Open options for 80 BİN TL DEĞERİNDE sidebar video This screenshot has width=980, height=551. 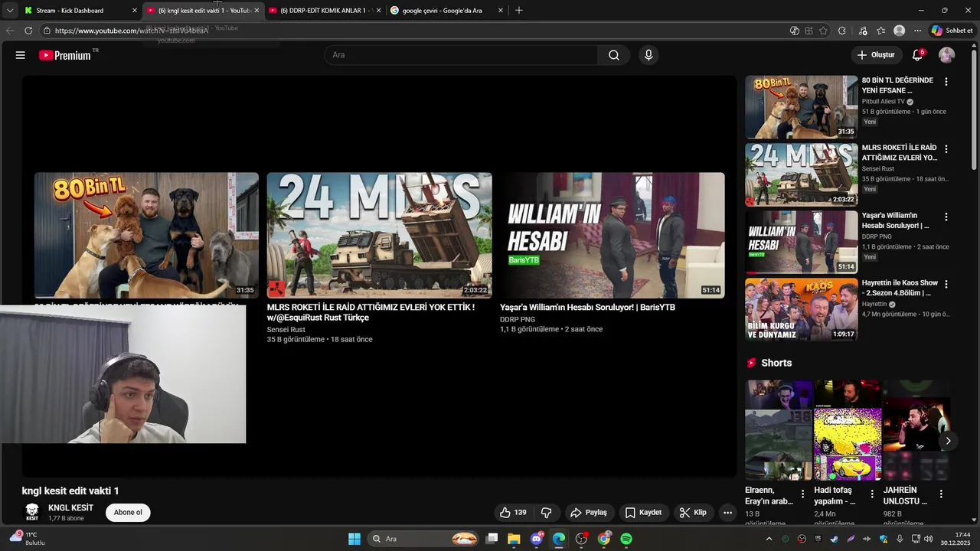[946, 82]
